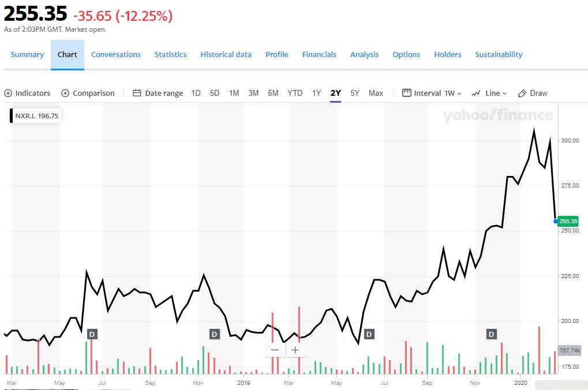Expand the Line chart style dropdown arrow
Viewport: 588px width, 390px height.
(x=504, y=93)
